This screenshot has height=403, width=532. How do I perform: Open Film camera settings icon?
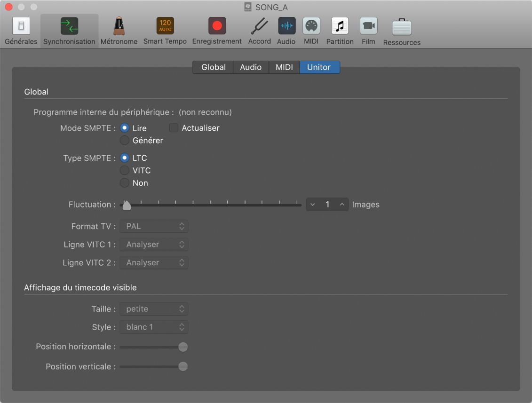pyautogui.click(x=368, y=31)
